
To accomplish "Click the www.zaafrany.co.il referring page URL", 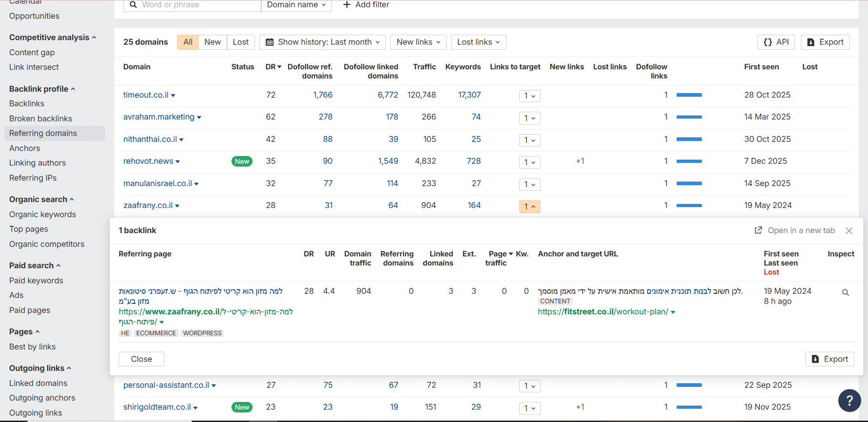I will point(205,317).
